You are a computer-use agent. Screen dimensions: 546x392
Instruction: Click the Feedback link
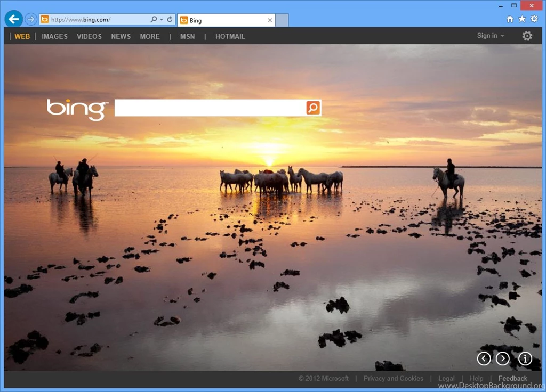[513, 378]
